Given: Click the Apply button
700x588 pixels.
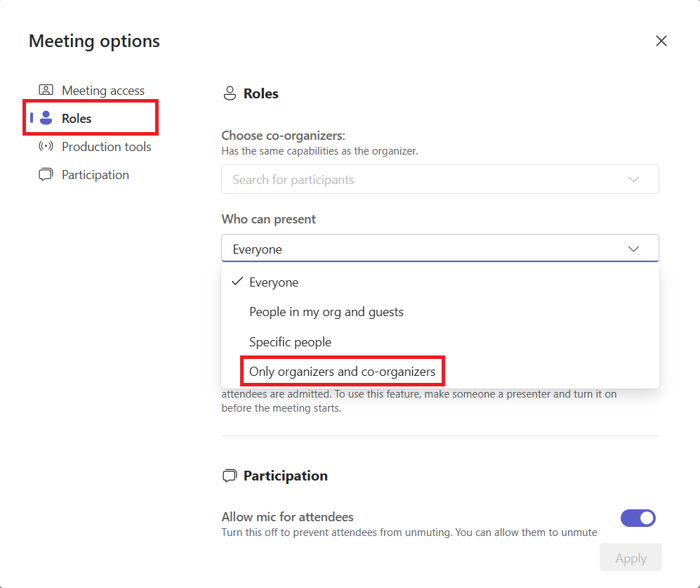Looking at the screenshot, I should [630, 558].
